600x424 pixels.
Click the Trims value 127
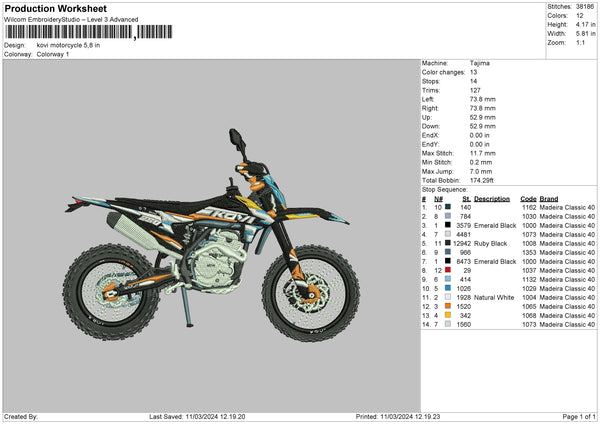pyautogui.click(x=475, y=90)
